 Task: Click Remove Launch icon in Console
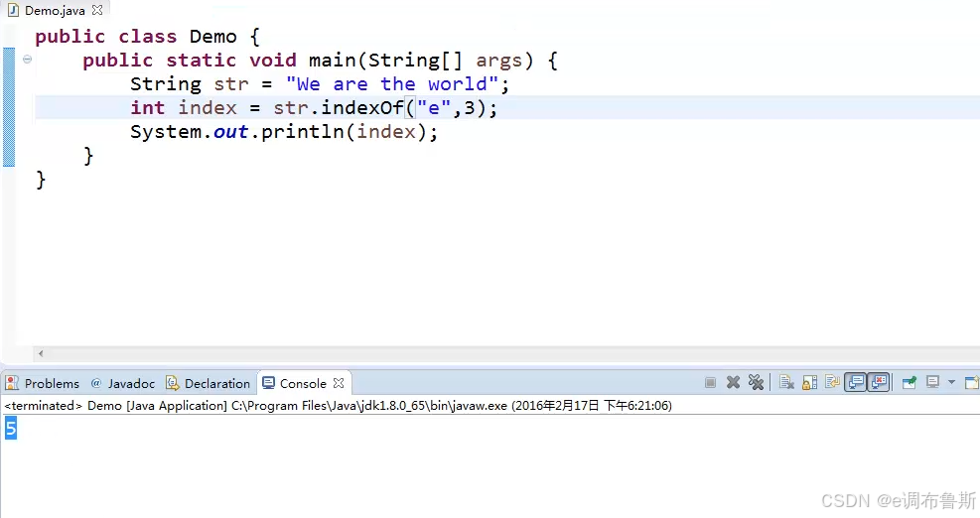[733, 382]
